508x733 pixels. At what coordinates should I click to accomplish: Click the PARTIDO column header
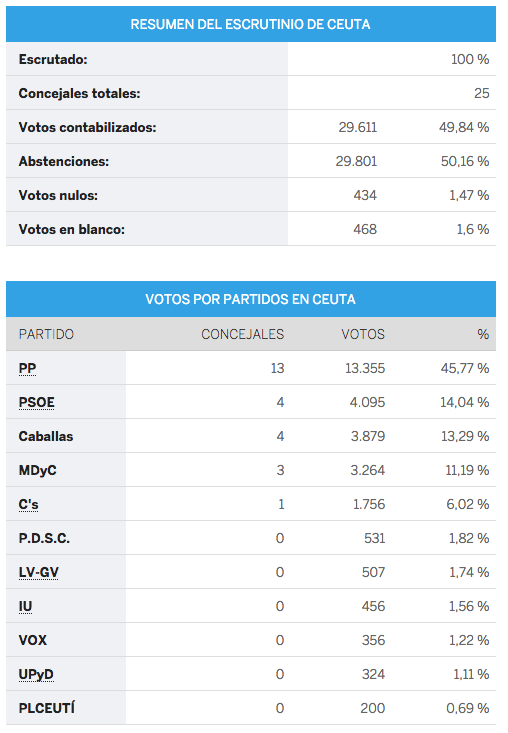click(46, 334)
